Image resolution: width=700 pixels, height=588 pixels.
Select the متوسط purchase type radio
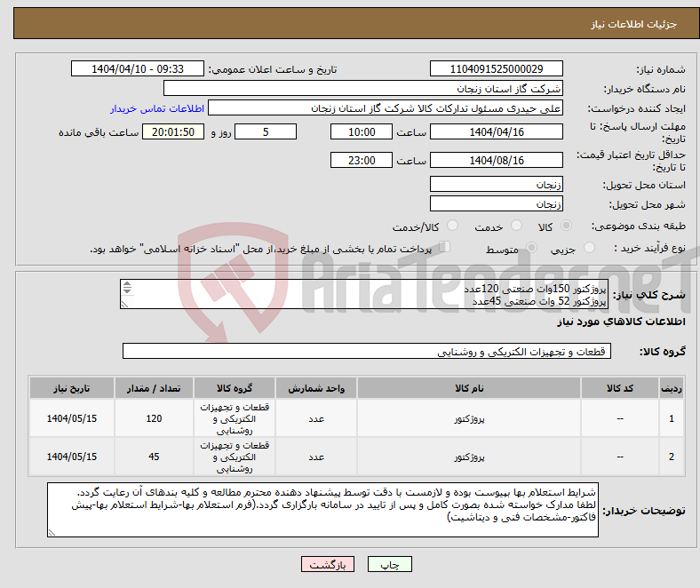(531, 247)
